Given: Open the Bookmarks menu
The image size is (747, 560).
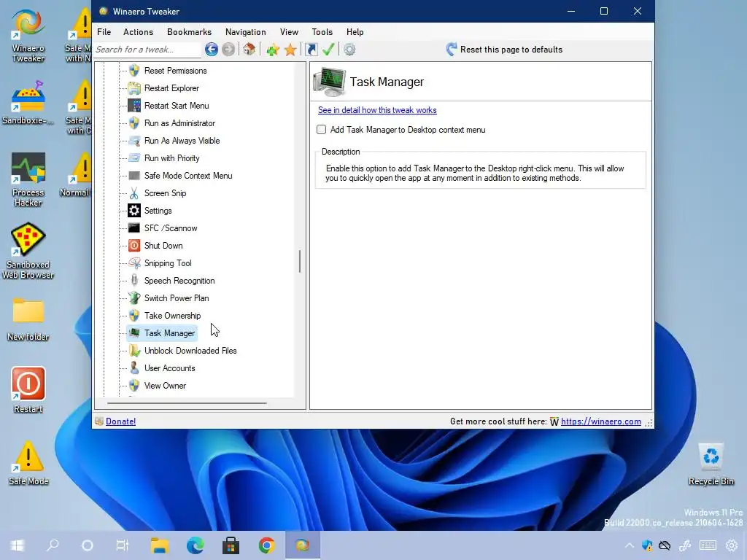Looking at the screenshot, I should (x=189, y=32).
